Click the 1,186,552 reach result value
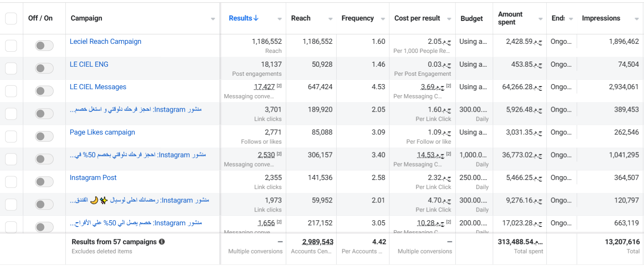The width and height of the screenshot is (644, 266). 267,41
